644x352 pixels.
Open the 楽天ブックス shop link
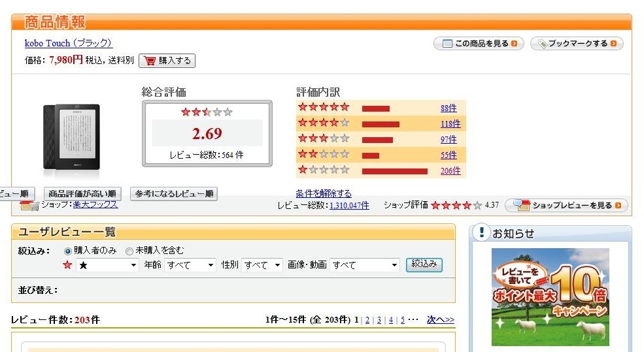click(x=95, y=204)
